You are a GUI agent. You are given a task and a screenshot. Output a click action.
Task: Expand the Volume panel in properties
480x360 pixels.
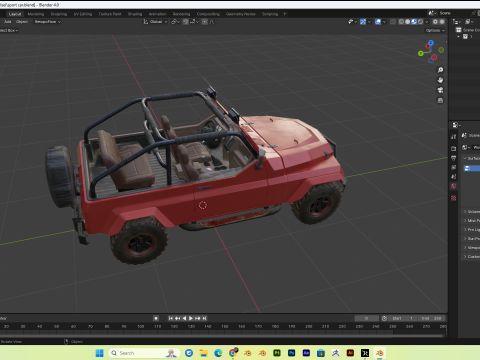tap(465, 211)
